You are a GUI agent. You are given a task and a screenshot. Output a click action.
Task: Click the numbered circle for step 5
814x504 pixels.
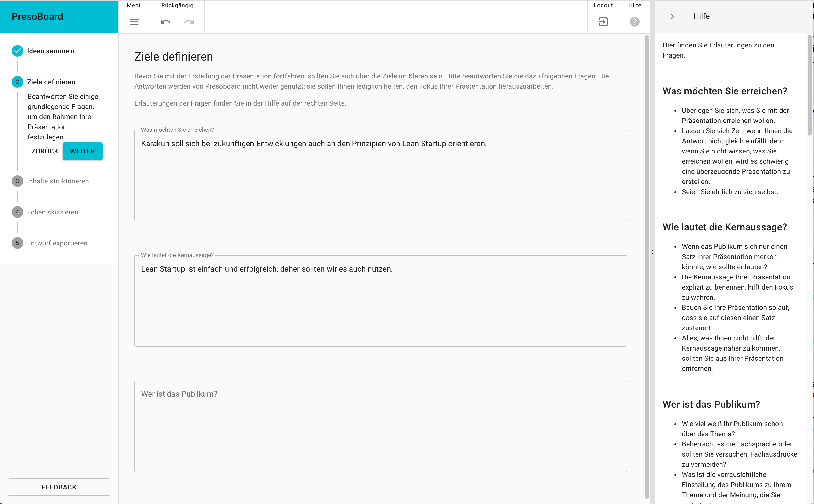pyautogui.click(x=17, y=243)
